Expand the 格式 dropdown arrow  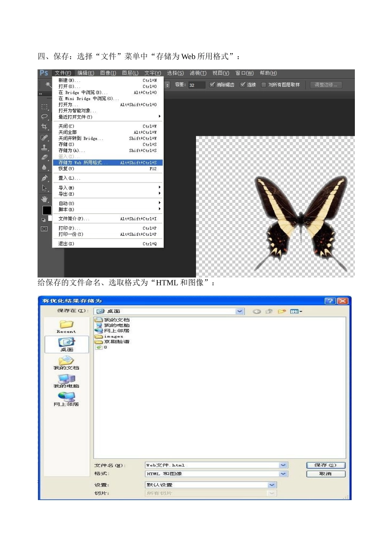click(x=283, y=474)
